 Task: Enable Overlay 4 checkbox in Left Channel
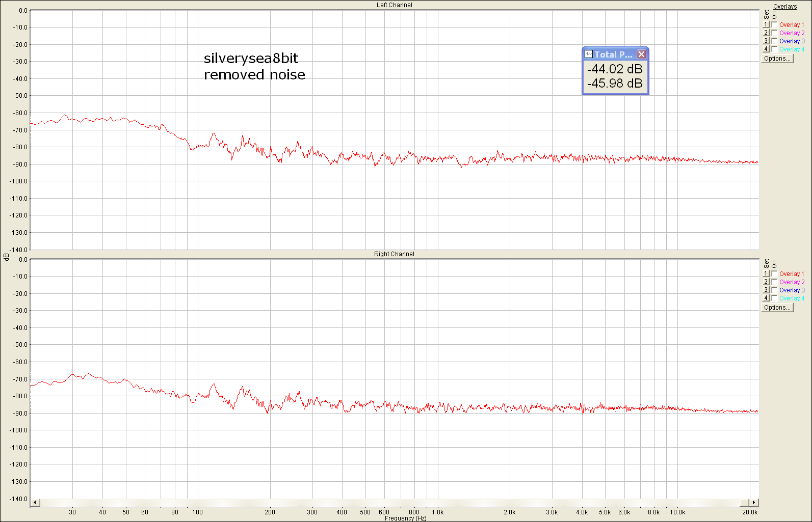pyautogui.click(x=775, y=49)
